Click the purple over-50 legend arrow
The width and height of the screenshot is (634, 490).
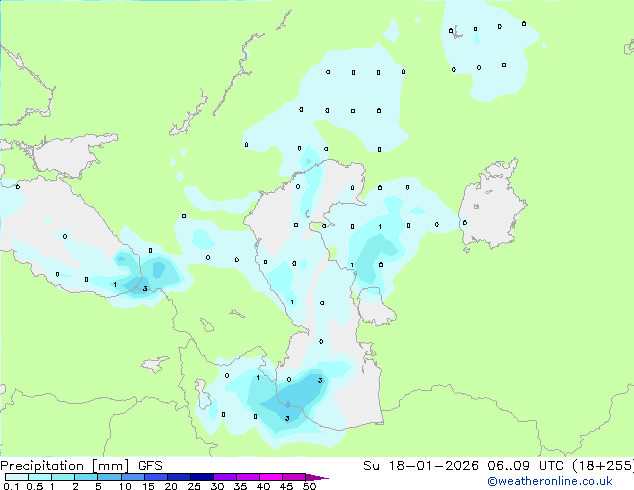click(317, 477)
